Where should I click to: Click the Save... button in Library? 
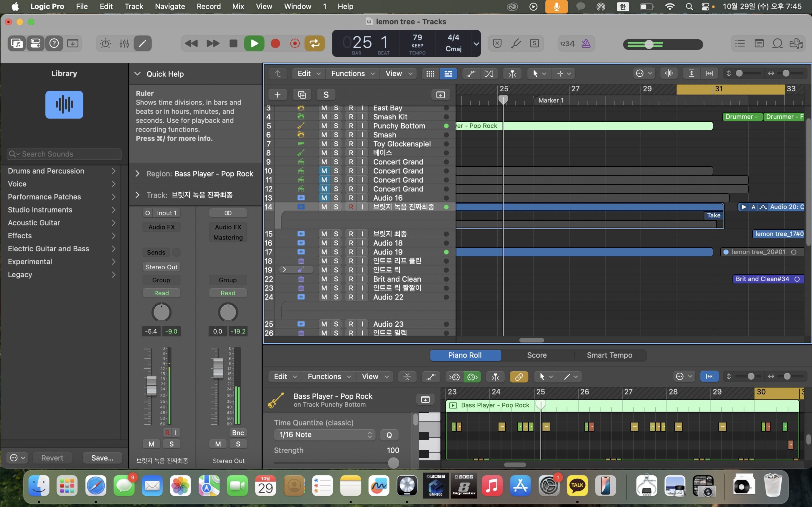point(102,458)
